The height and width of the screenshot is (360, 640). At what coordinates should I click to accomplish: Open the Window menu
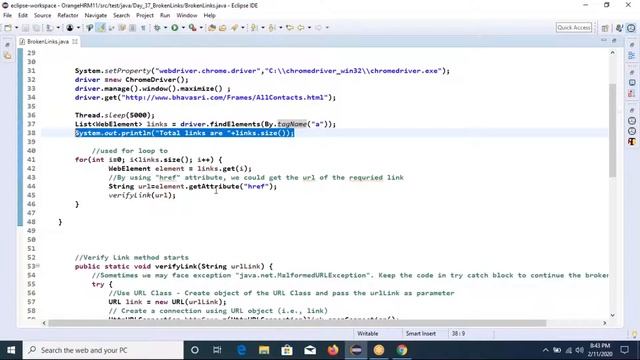[x=187, y=16]
